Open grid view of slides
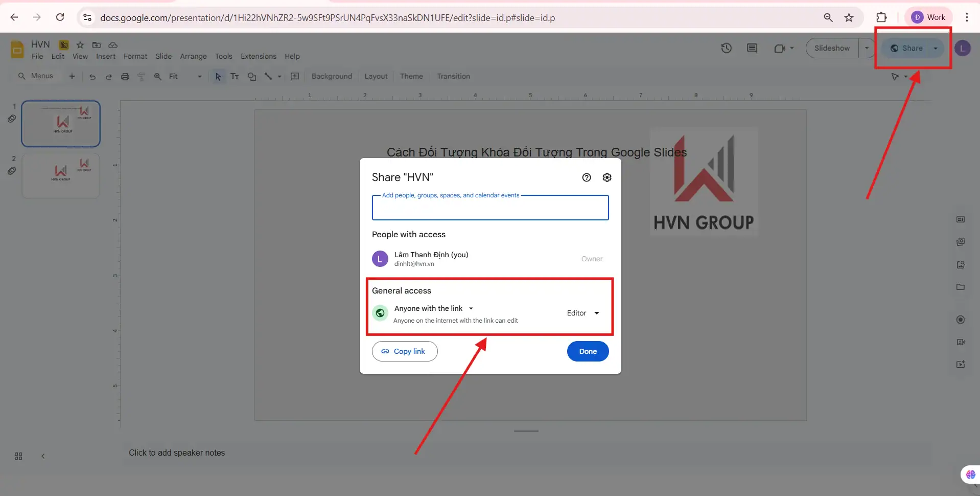 [x=18, y=456]
